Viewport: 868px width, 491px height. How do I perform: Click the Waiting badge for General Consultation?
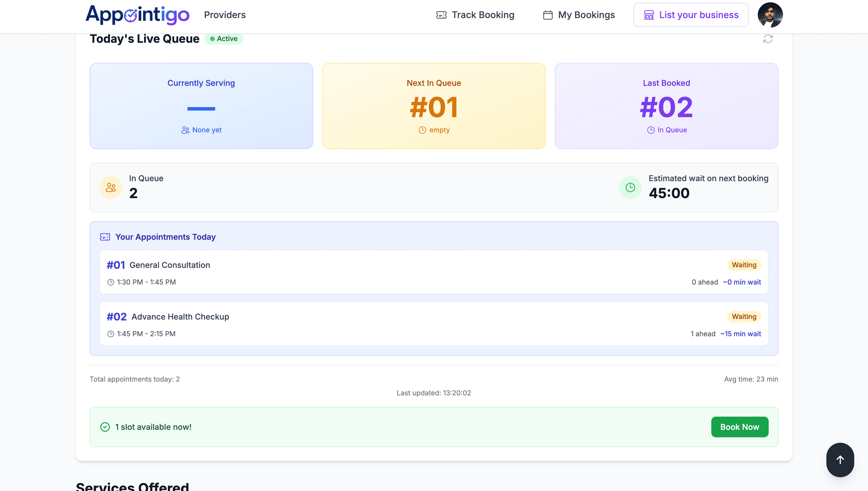pyautogui.click(x=744, y=265)
